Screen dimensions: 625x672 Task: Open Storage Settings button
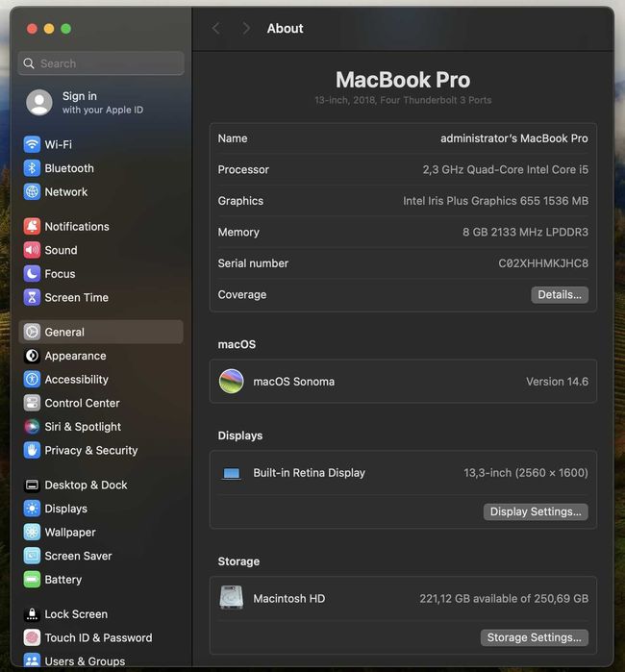[x=534, y=637]
